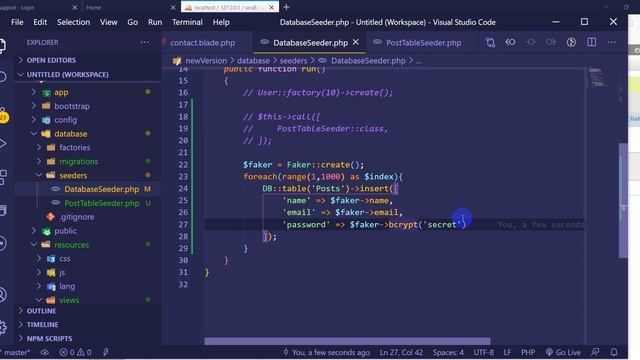Click You, a few seconds ago blame status
Viewport: 640px width, 360px height.
tap(327, 352)
